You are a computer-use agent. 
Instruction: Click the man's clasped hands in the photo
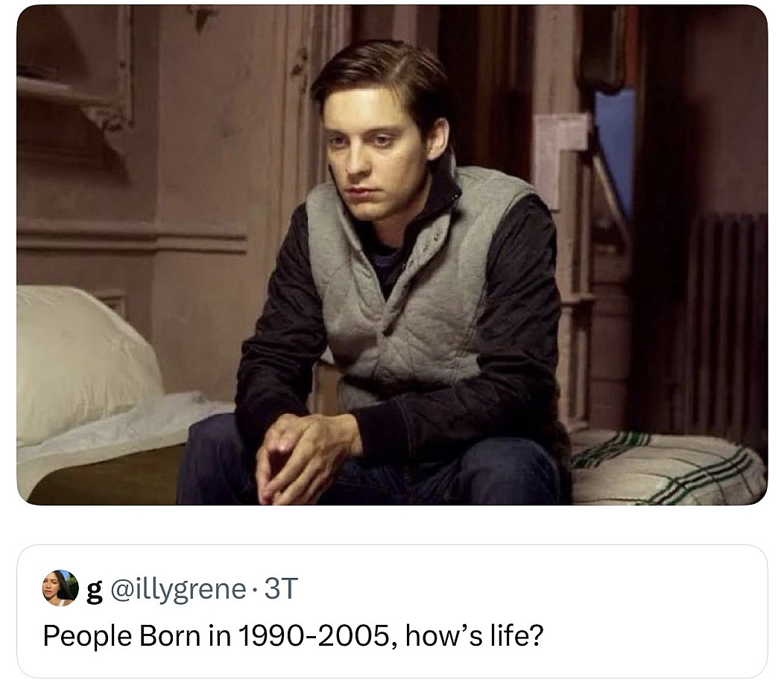click(308, 456)
